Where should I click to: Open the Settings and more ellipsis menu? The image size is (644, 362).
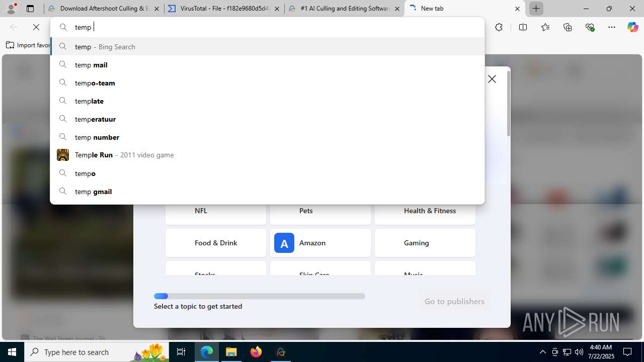(612, 27)
